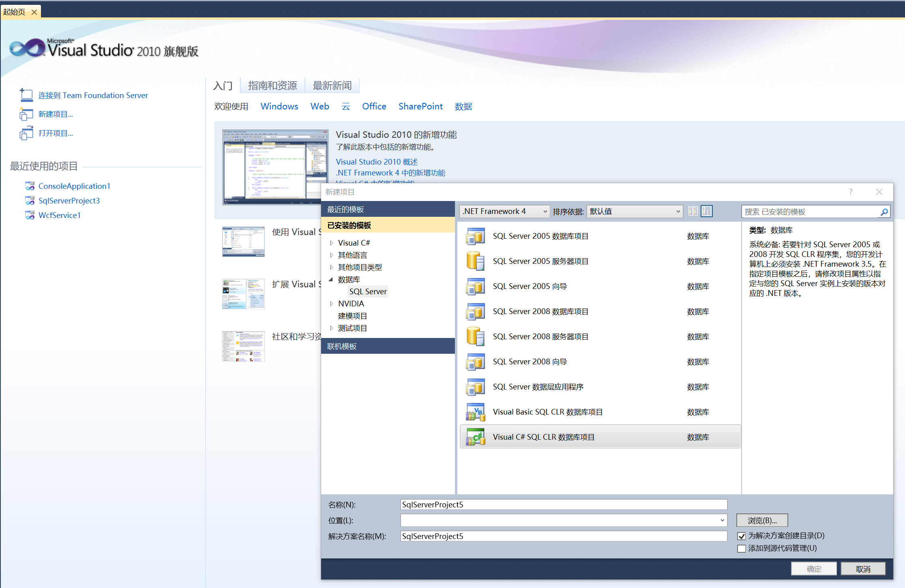Select SQL Server under 数据库 tree
This screenshot has width=905, height=588.
pos(368,291)
